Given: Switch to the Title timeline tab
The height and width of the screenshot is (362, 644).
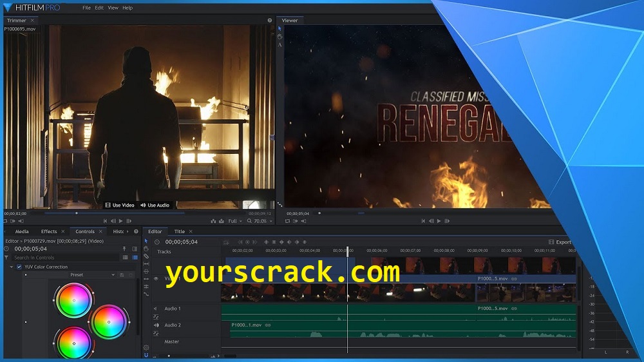Looking at the screenshot, I should click(180, 231).
